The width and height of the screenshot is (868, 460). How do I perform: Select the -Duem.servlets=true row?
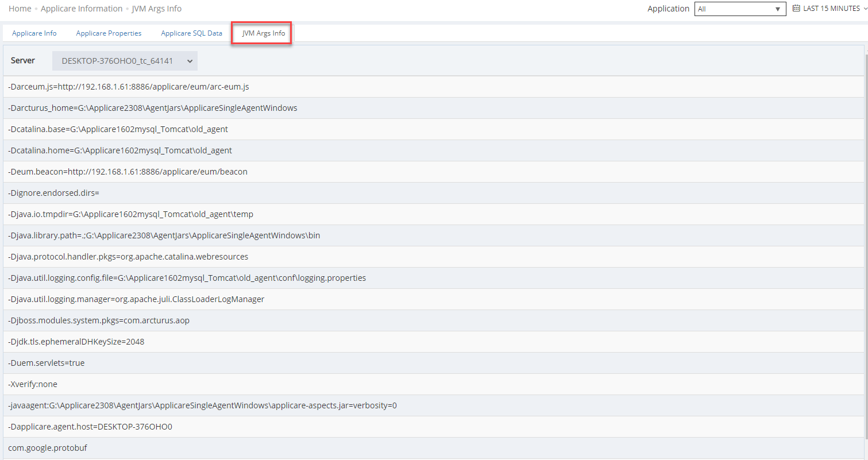[47, 363]
